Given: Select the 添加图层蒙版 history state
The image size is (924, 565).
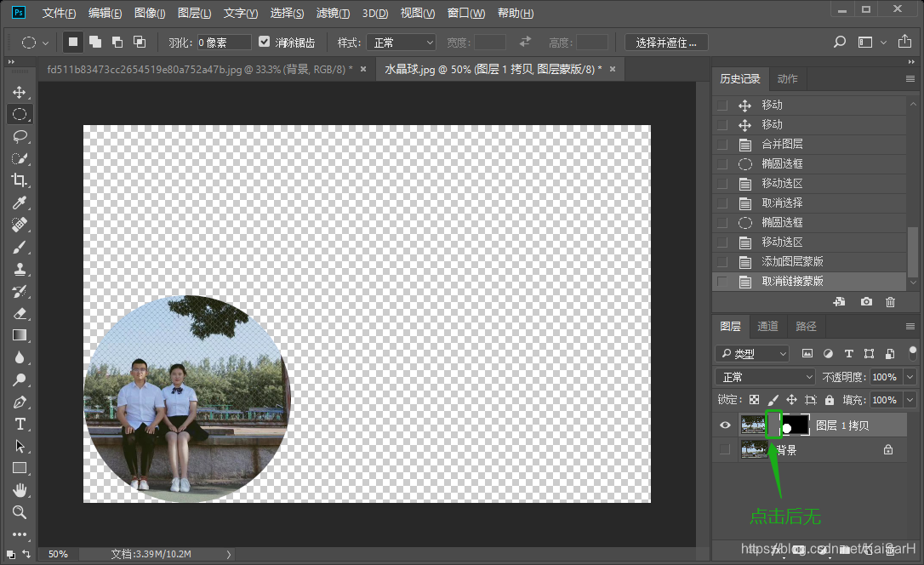Looking at the screenshot, I should [809, 261].
